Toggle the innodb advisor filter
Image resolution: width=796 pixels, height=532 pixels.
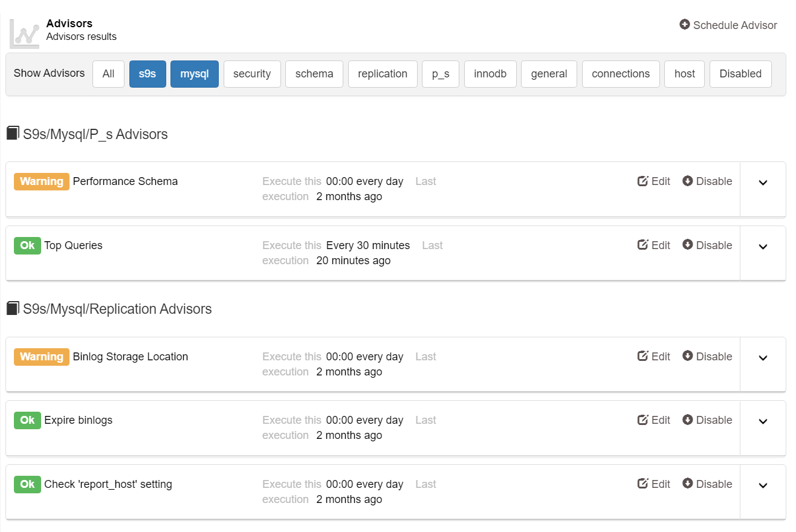point(490,74)
